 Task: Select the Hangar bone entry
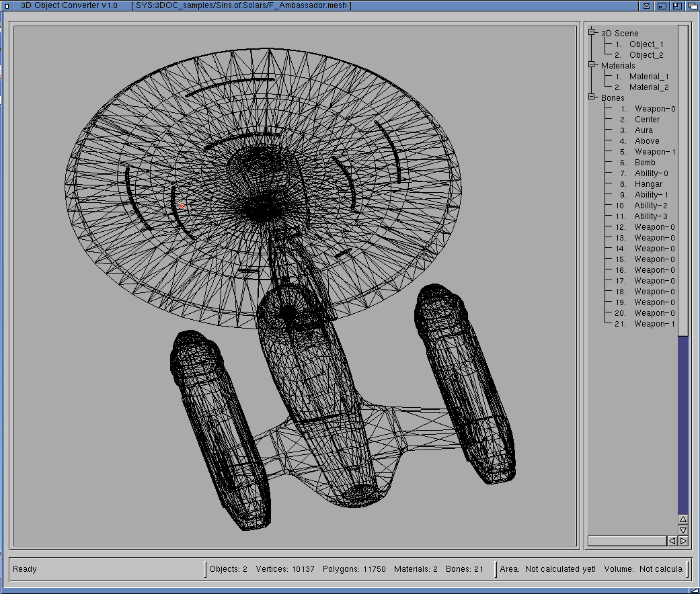coord(648,184)
